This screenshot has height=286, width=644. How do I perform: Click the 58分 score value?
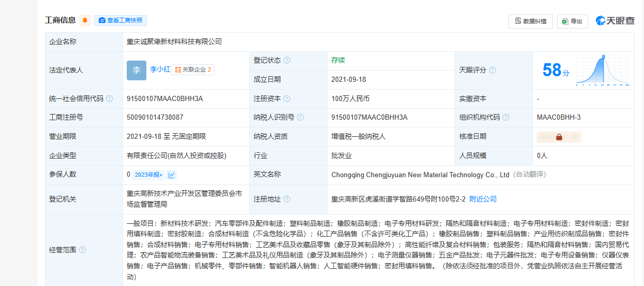[x=556, y=70]
